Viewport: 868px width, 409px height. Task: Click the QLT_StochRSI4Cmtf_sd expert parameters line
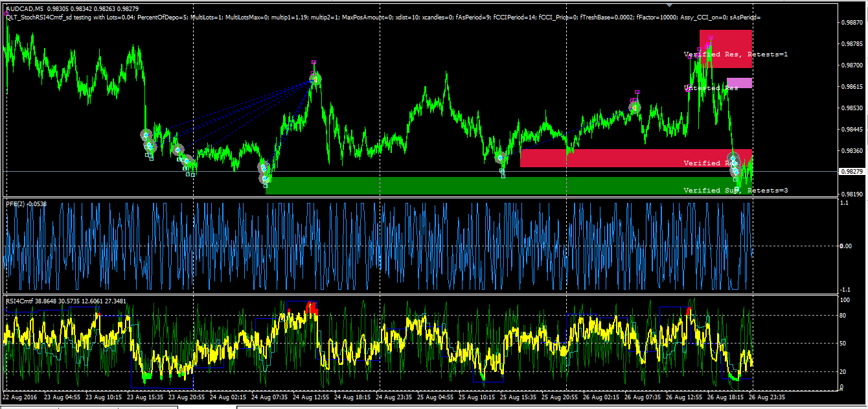pos(383,18)
